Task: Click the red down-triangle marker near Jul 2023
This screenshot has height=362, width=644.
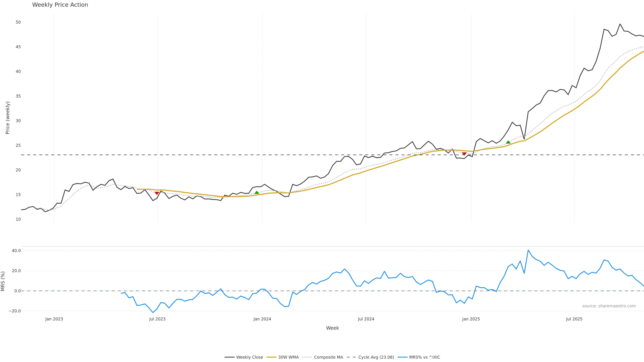Action: 157,193
